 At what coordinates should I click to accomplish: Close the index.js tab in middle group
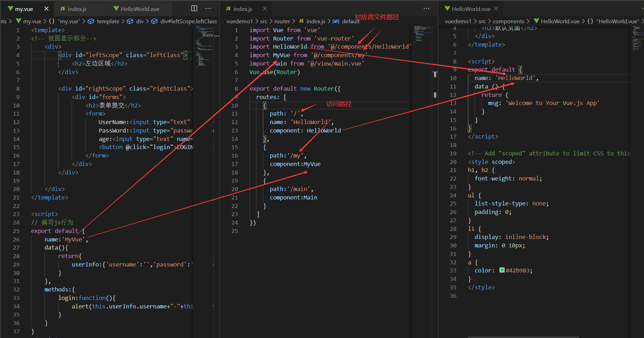[x=265, y=8]
